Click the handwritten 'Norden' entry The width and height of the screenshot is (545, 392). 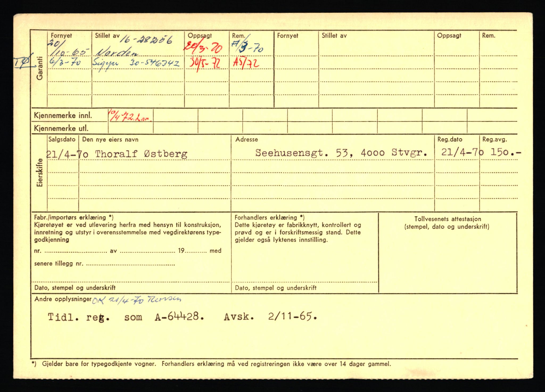[117, 53]
